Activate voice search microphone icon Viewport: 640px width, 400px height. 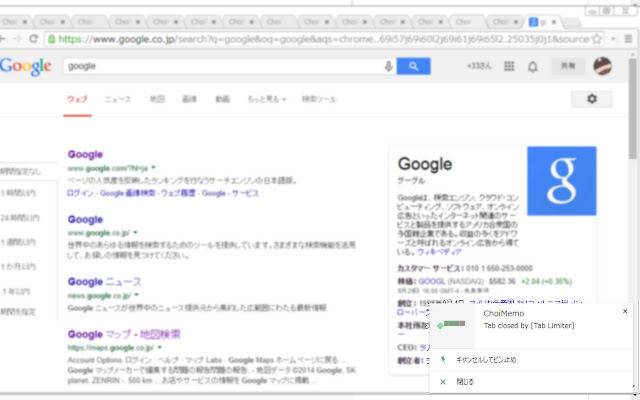point(388,66)
